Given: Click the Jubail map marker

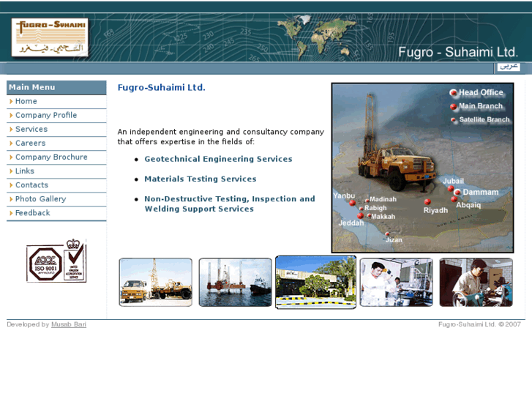Looking at the screenshot, I should click(x=451, y=188).
